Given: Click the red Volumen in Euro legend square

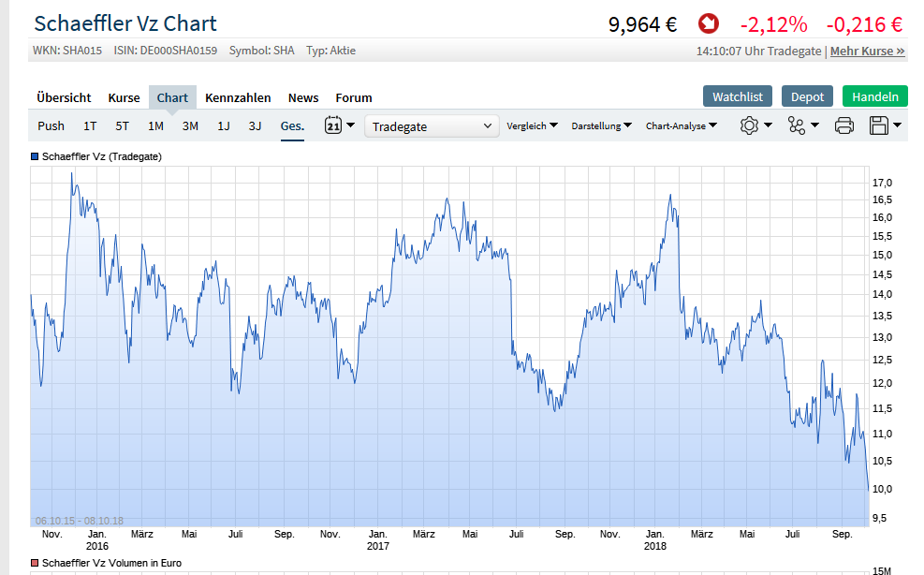Looking at the screenshot, I should [x=35, y=563].
